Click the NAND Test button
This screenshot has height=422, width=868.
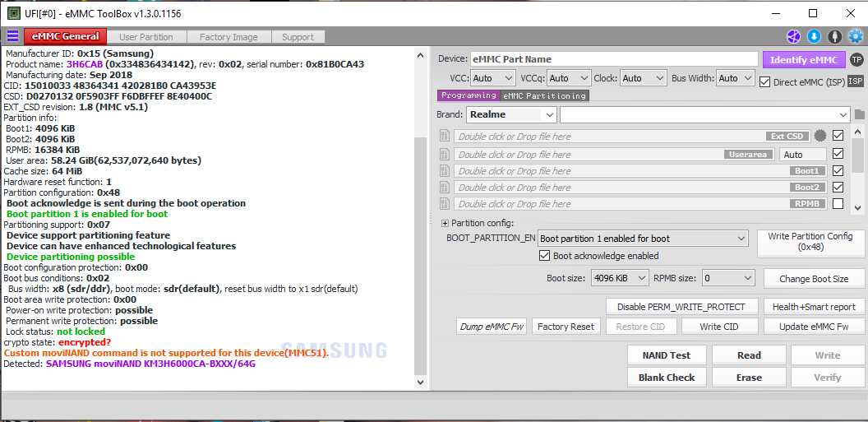tap(667, 355)
